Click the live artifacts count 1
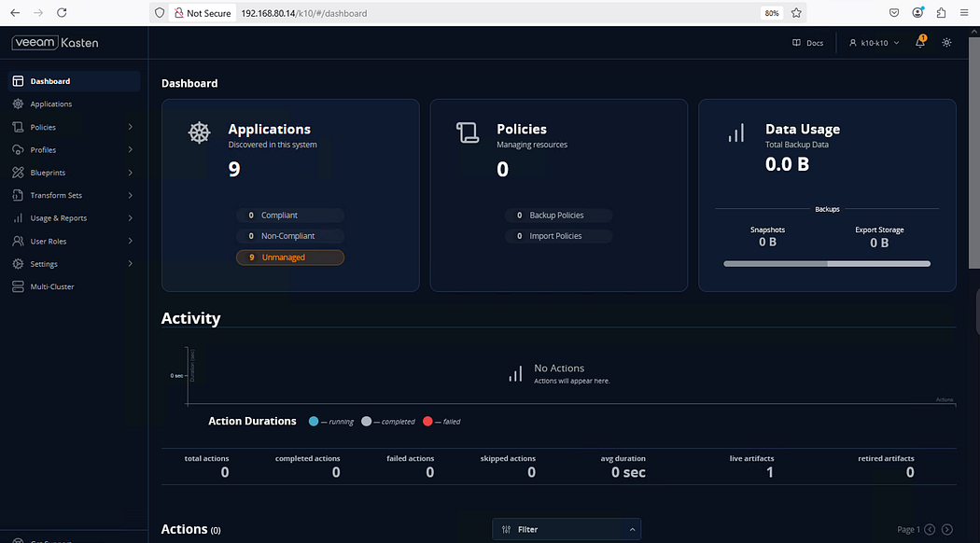Screen dimensions: 980x543 pyautogui.click(x=770, y=472)
